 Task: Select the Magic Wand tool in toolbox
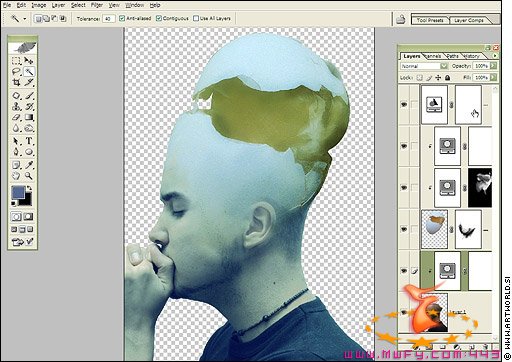click(29, 71)
